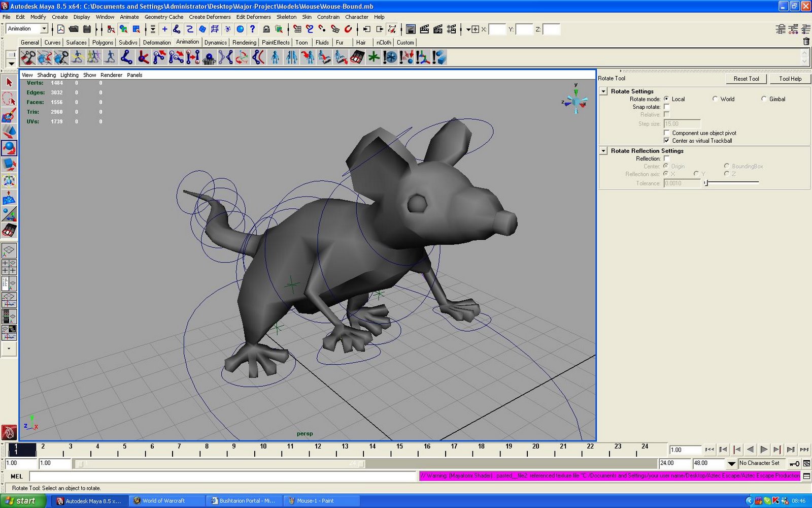Switch to the Dynamics shelf tab
Image resolution: width=812 pixels, height=508 pixels.
coord(216,43)
